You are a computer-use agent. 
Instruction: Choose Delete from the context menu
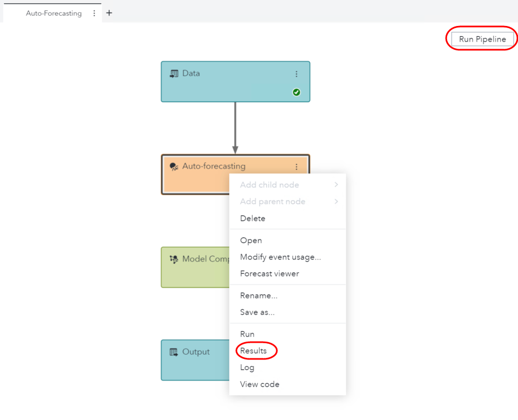[x=253, y=218]
